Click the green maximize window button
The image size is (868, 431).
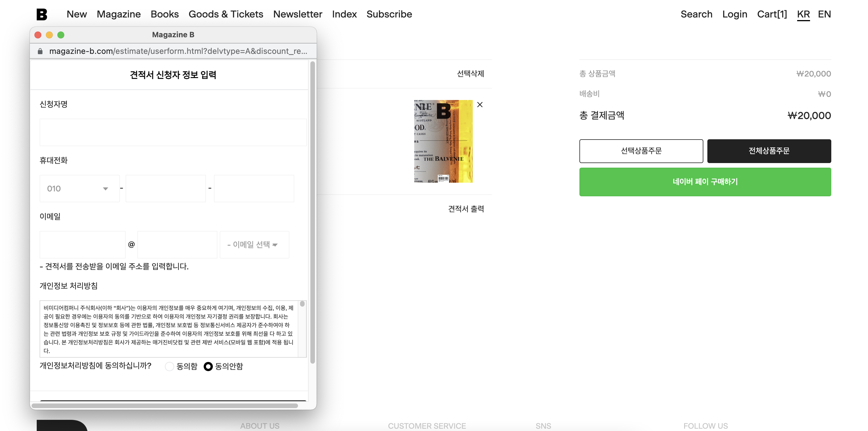(x=61, y=35)
